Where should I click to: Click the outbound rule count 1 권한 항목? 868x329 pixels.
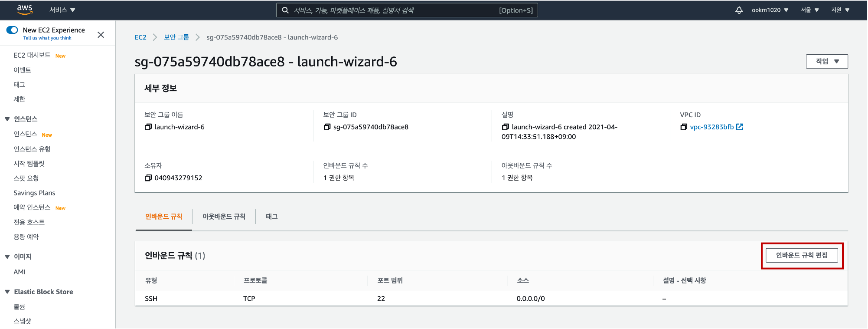tap(517, 178)
